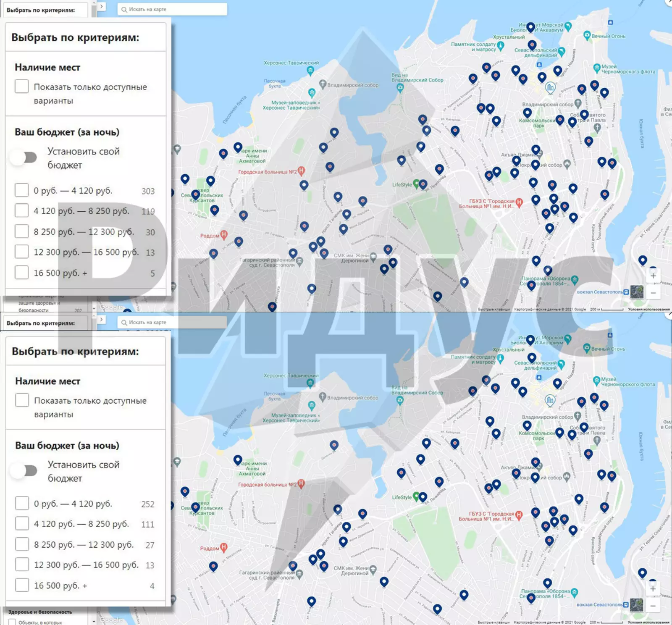Open Панорама Оборона Севастополя marker in upper map
672x625 pixels.
(575, 280)
